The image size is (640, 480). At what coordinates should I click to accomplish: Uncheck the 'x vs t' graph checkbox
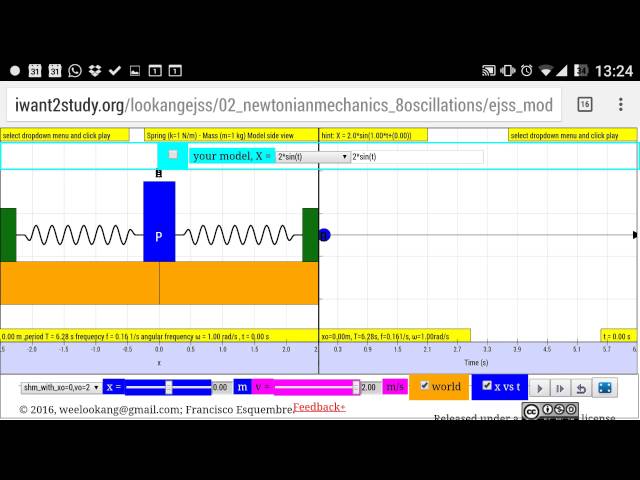coord(487,385)
